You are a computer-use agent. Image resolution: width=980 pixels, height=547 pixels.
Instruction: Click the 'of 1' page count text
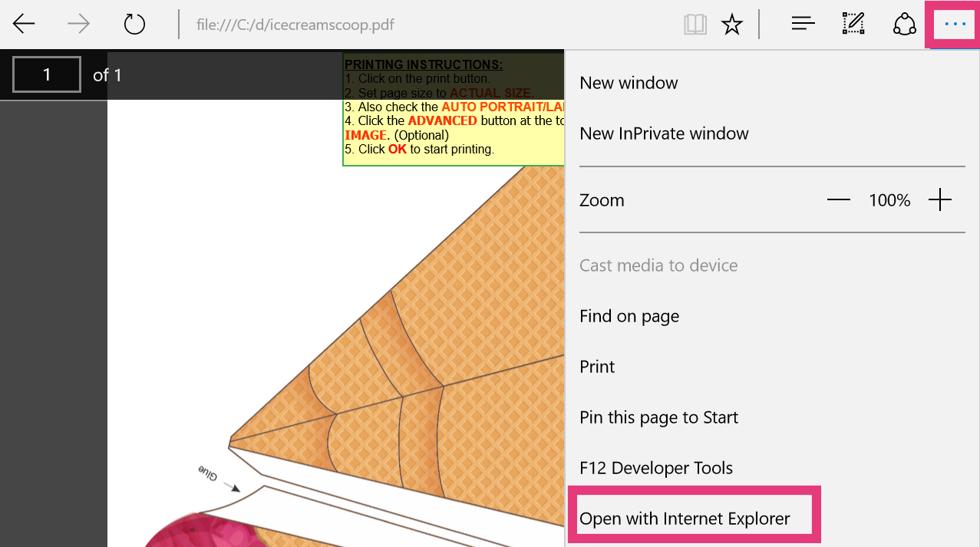coord(107,75)
